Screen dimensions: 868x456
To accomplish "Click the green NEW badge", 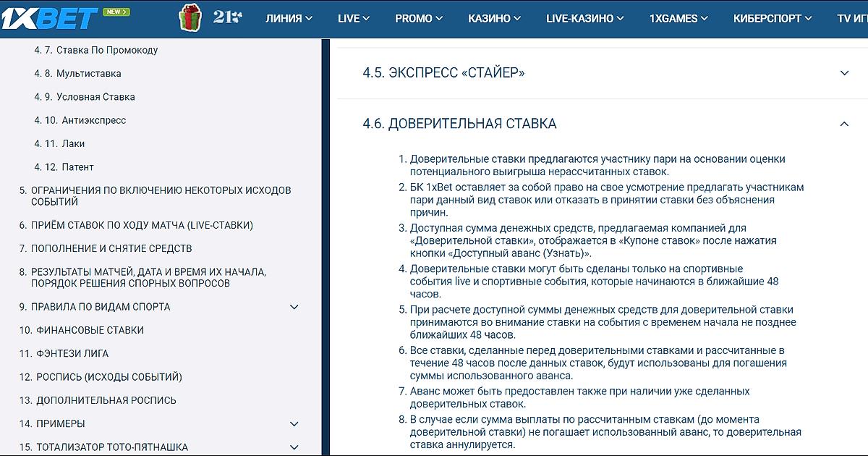I will [x=116, y=12].
